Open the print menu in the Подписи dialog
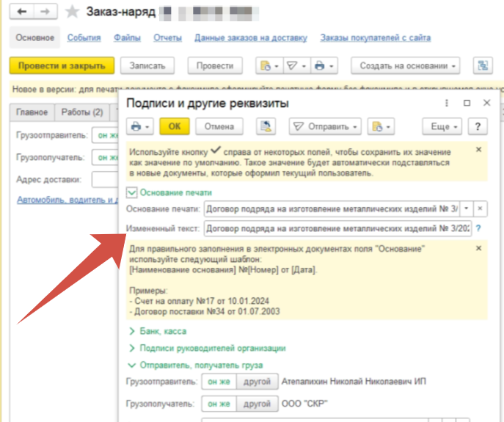The height and width of the screenshot is (422, 504). click(140, 126)
